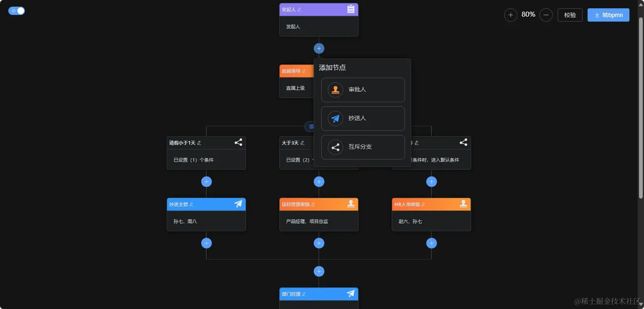Edit the 部门经理 title pencil icon
This screenshot has height=309, width=644.
(304, 294)
